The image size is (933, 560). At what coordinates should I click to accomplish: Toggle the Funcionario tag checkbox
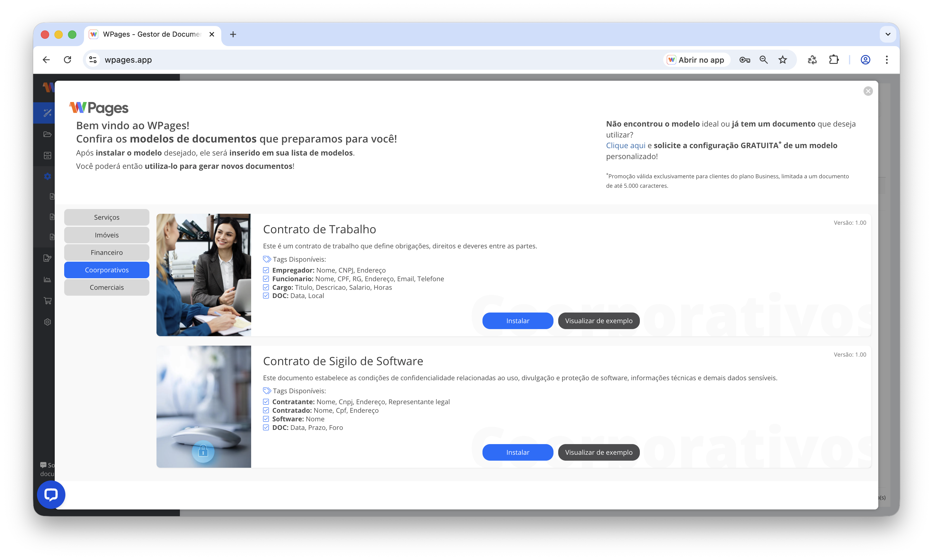(x=266, y=279)
